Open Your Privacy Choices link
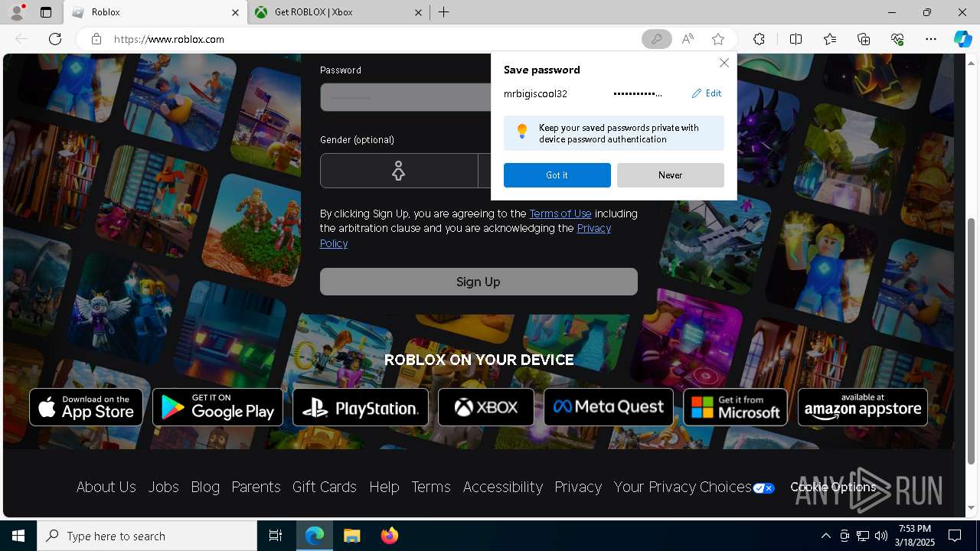The image size is (980, 551). [x=694, y=487]
